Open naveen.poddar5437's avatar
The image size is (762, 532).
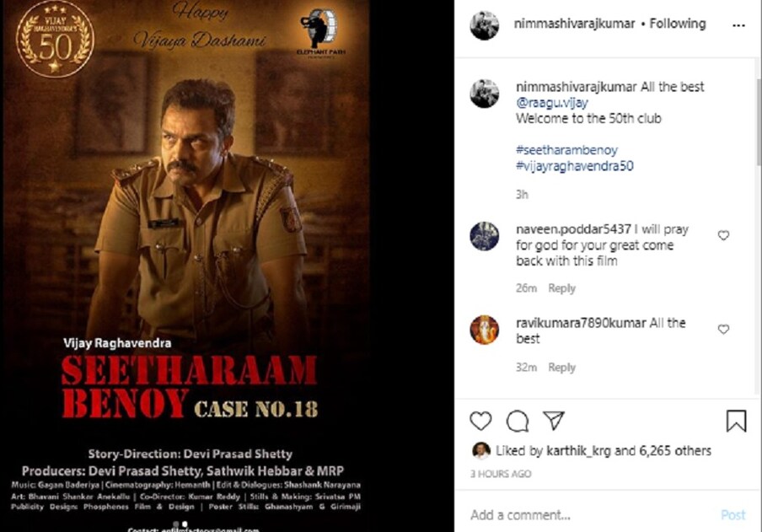coord(485,236)
